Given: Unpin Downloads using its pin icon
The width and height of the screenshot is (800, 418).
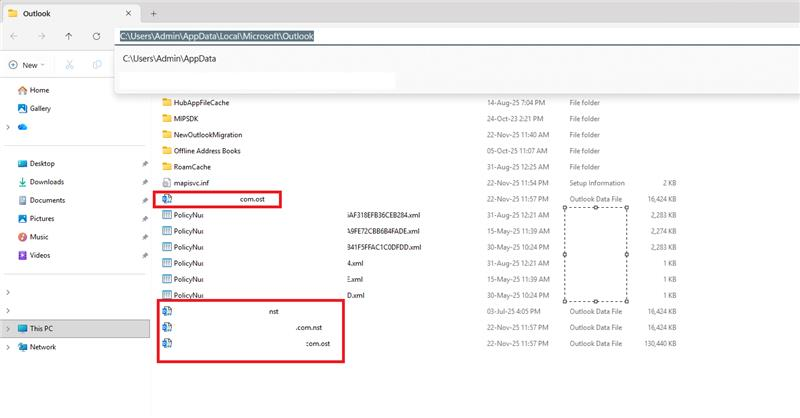Looking at the screenshot, I should pos(145,182).
